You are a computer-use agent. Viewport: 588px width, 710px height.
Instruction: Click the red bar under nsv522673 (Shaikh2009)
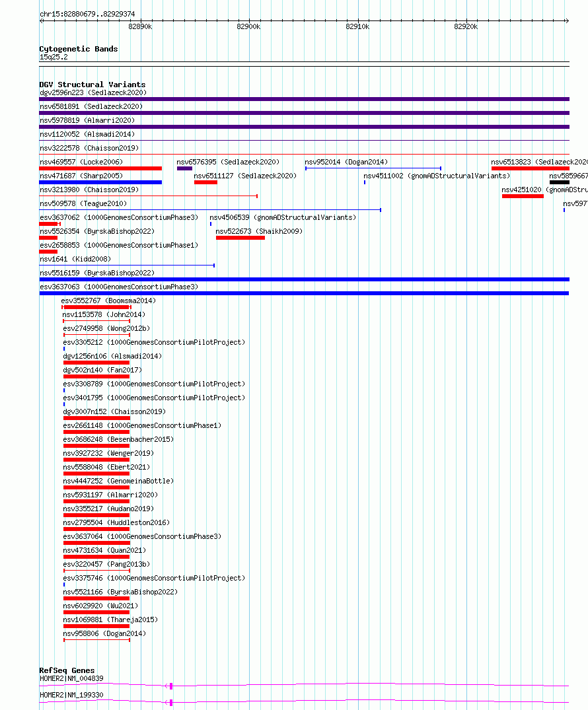pos(240,238)
